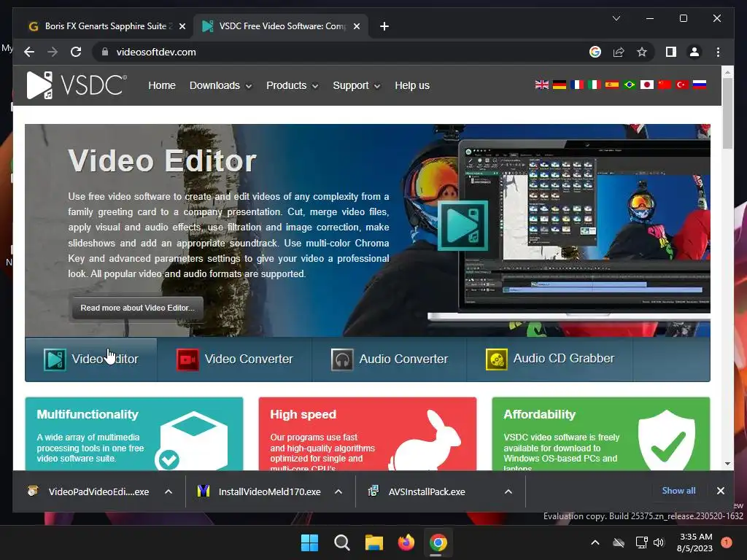Screen dimensions: 747x560
Task: Open File Explorer from the taskbar
Action: tap(374, 542)
